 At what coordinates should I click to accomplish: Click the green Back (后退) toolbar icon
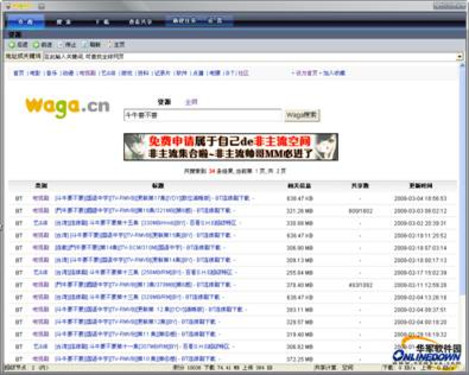12,44
